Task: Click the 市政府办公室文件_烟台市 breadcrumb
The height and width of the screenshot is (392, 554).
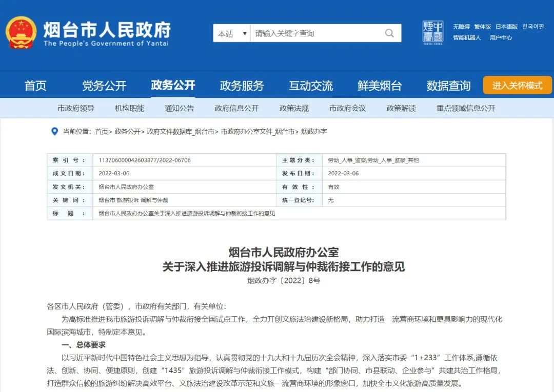Action: (x=258, y=132)
